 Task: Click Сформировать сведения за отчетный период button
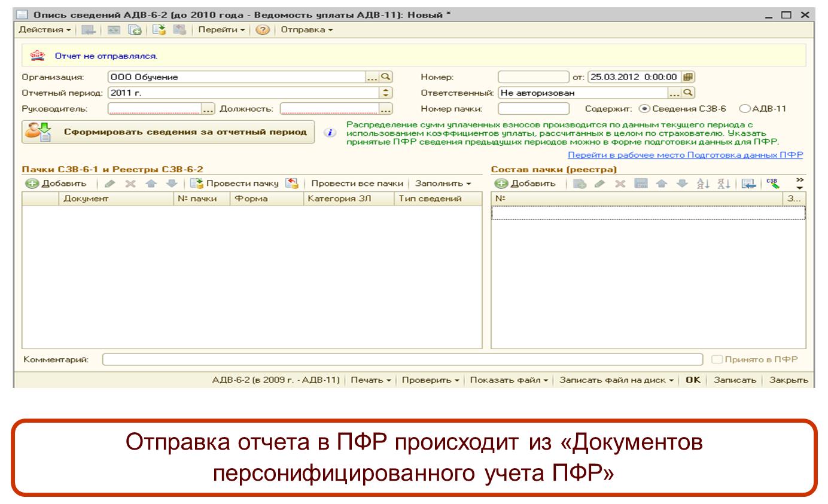pos(168,132)
